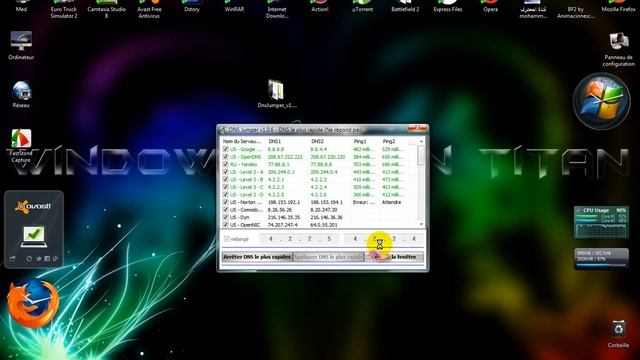The height and width of the screenshot is (360, 640).
Task: Uncheck the RU - Yandex checkbox
Action: coord(225,164)
